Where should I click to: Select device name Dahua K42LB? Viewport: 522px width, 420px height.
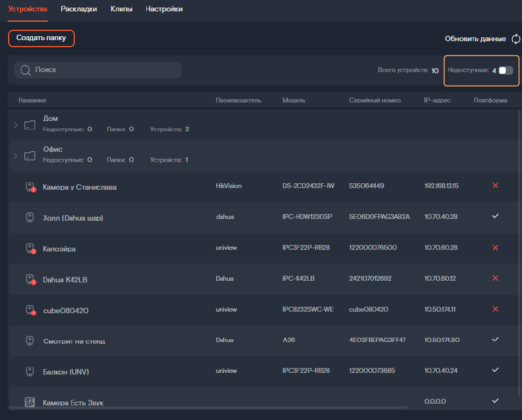pos(65,280)
